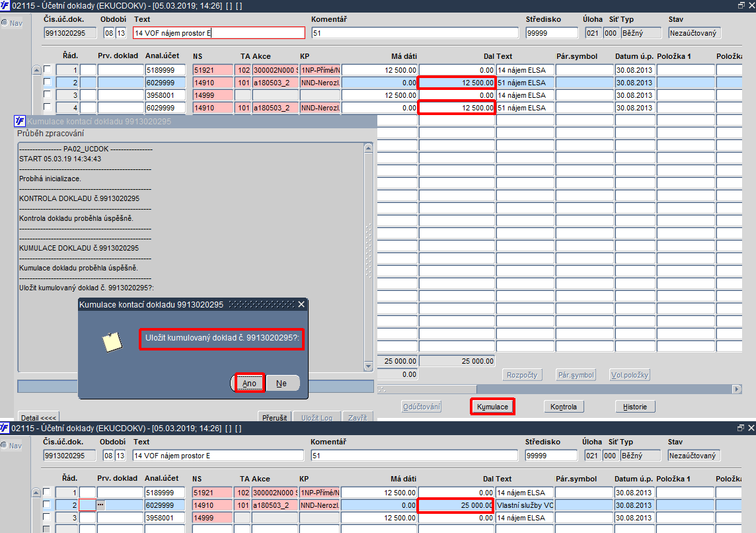The width and height of the screenshot is (756, 533).
Task: Click the Detail <<<< button
Action: 38,417
